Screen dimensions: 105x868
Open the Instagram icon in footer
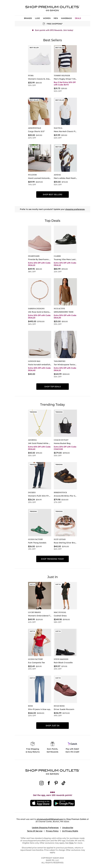(41, 783)
